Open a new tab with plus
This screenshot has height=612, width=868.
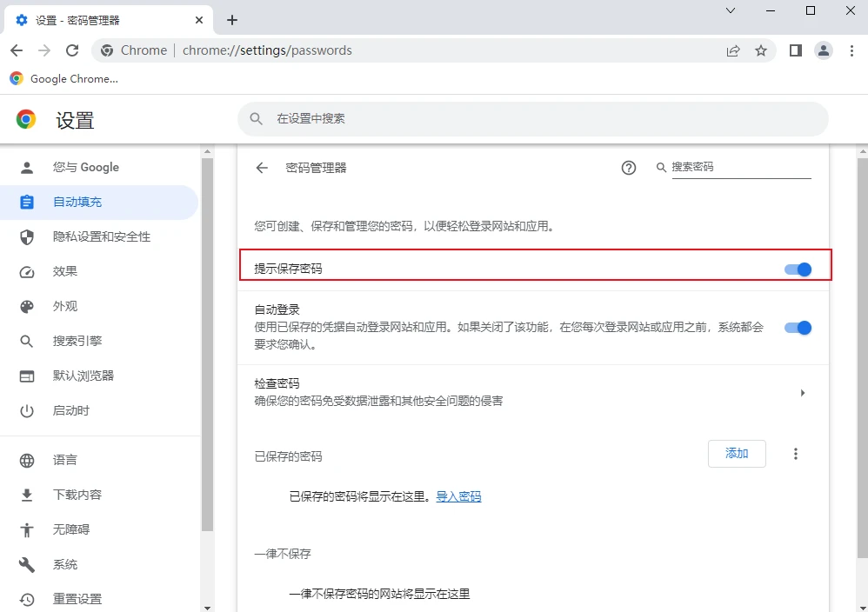tap(232, 20)
